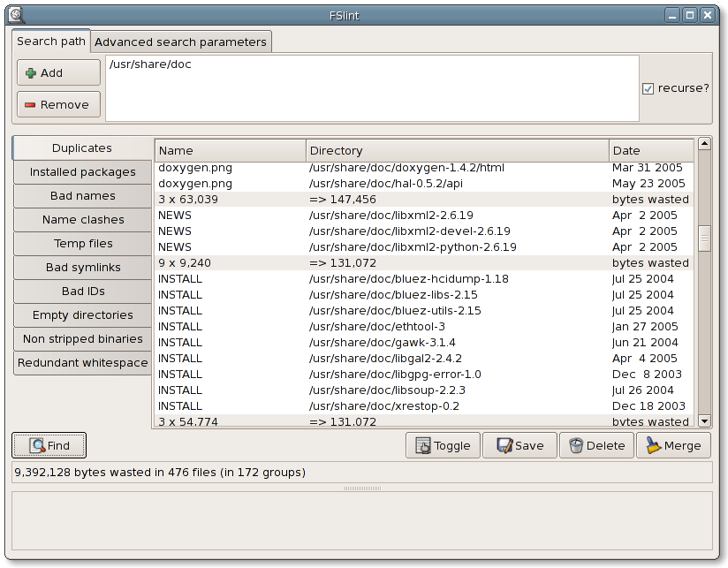This screenshot has height=568, width=728.
Task: Click the results scrollbar down arrow
Action: click(704, 421)
